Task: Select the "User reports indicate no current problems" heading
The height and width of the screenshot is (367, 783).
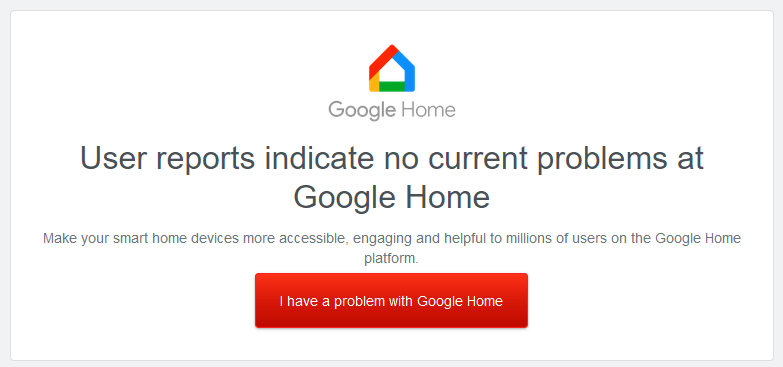Action: pos(392,178)
